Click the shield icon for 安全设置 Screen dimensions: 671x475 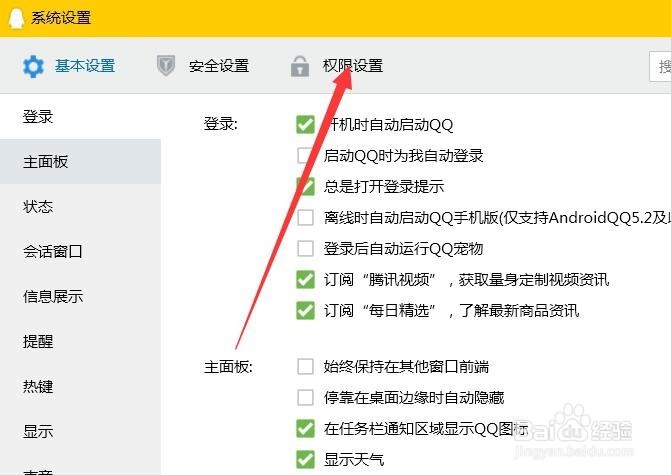click(x=166, y=66)
